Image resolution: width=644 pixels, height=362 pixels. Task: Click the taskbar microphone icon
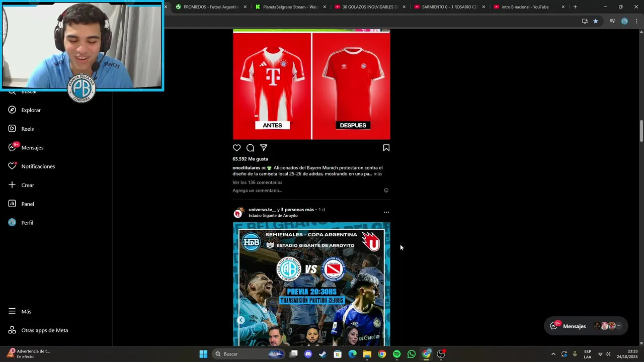point(575,354)
